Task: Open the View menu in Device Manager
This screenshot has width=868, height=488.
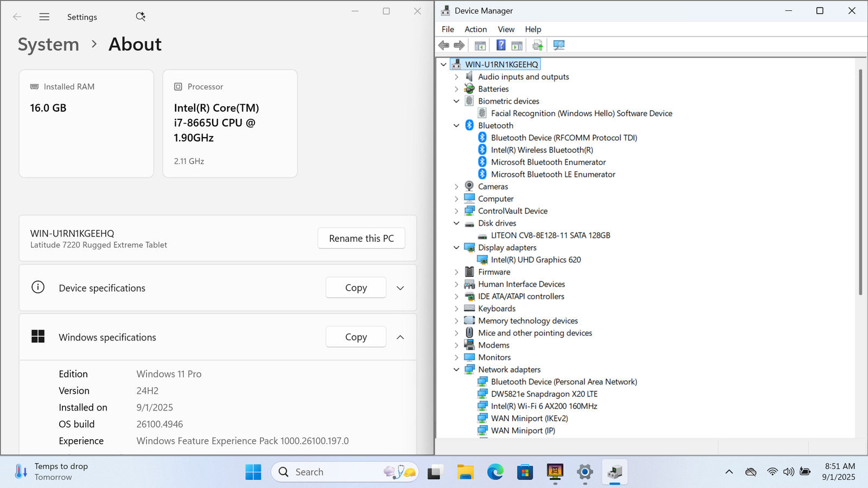Action: (506, 29)
